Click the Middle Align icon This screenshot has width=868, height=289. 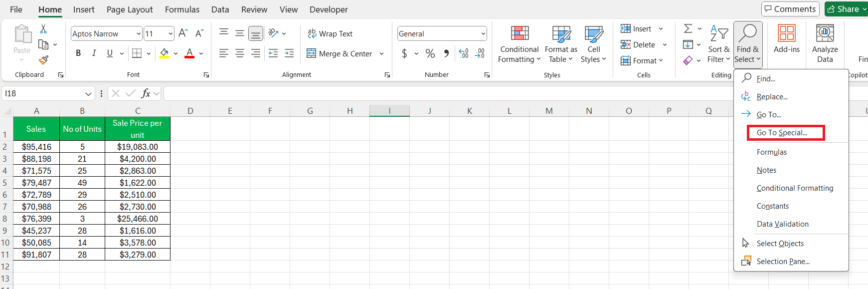(240, 33)
